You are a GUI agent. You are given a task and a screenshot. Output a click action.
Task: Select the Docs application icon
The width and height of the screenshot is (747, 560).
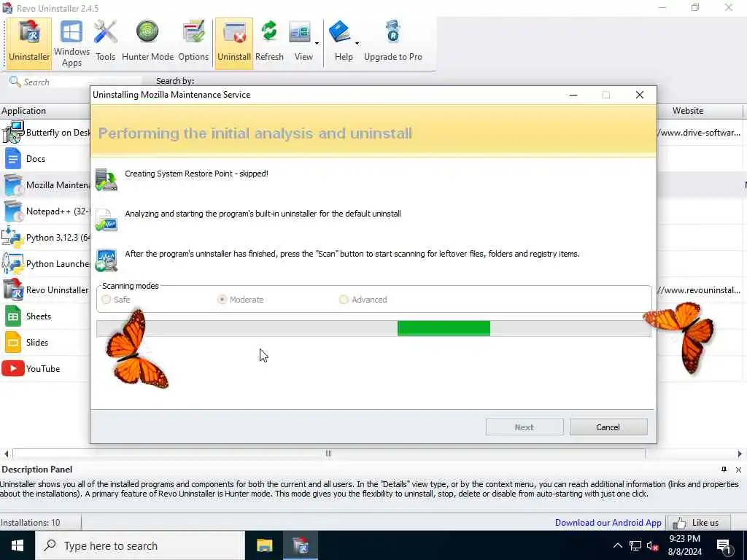coord(12,158)
